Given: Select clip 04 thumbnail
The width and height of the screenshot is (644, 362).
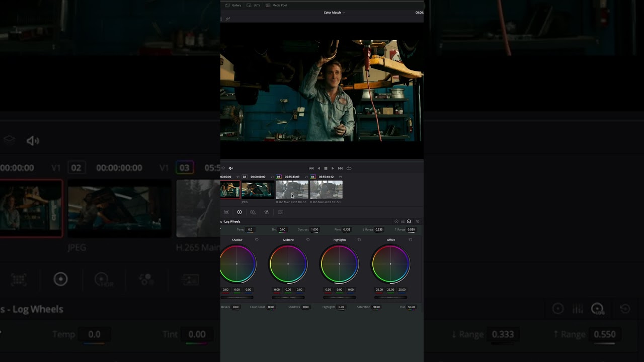Looking at the screenshot, I should pyautogui.click(x=326, y=190).
